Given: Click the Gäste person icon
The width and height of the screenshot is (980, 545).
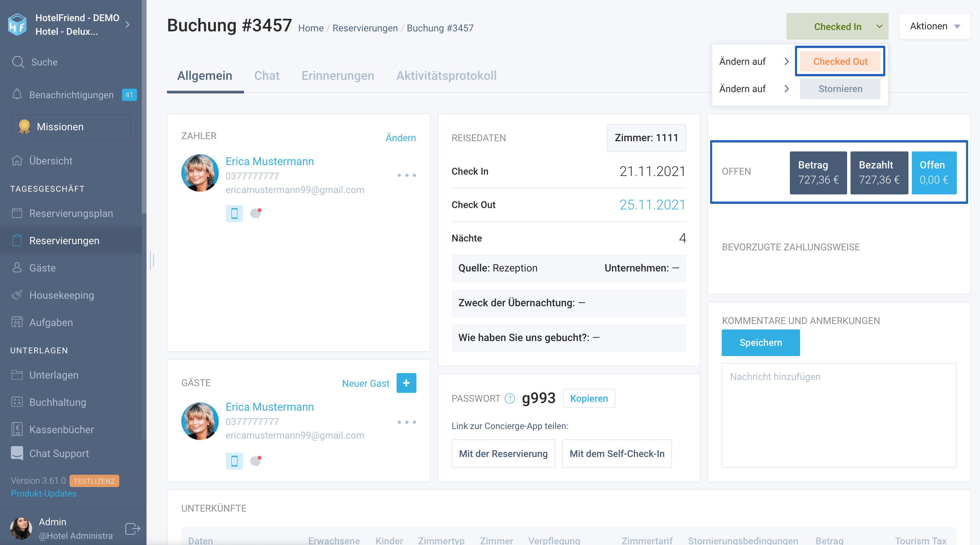Looking at the screenshot, I should (17, 267).
